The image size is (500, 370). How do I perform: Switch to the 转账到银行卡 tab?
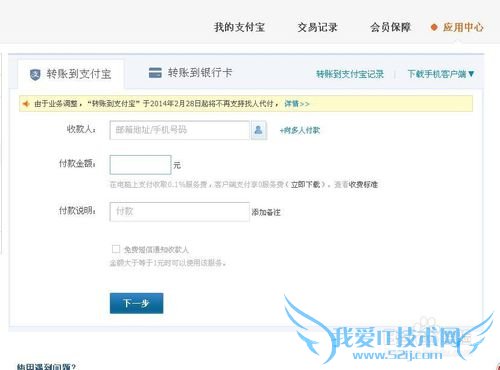coord(190,73)
